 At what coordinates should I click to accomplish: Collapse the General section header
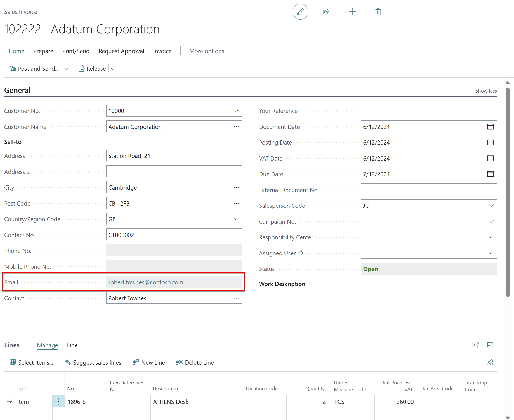(17, 90)
